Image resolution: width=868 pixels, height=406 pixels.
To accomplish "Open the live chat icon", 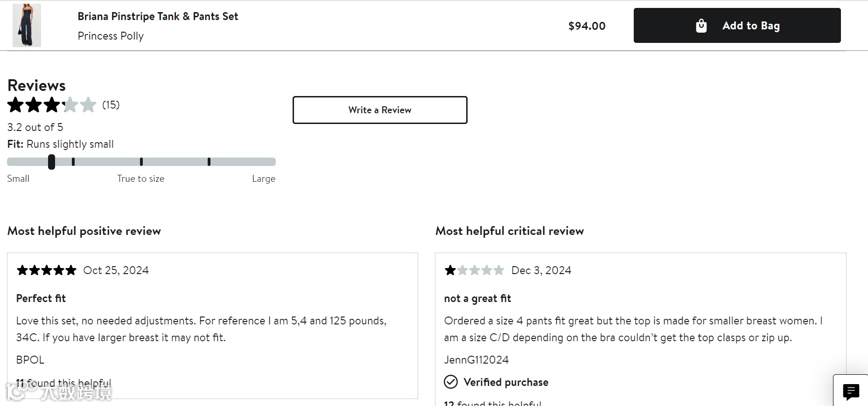I will click(x=851, y=392).
